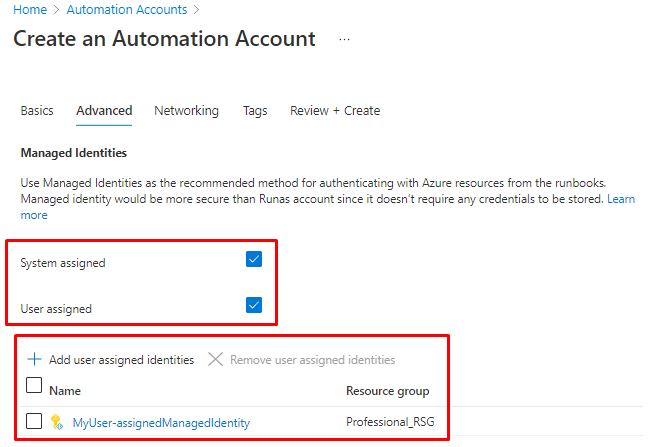The height and width of the screenshot is (447, 650).
Task: Click the key icon beside MyUser-assignedManagedIdentity
Action: 58,422
